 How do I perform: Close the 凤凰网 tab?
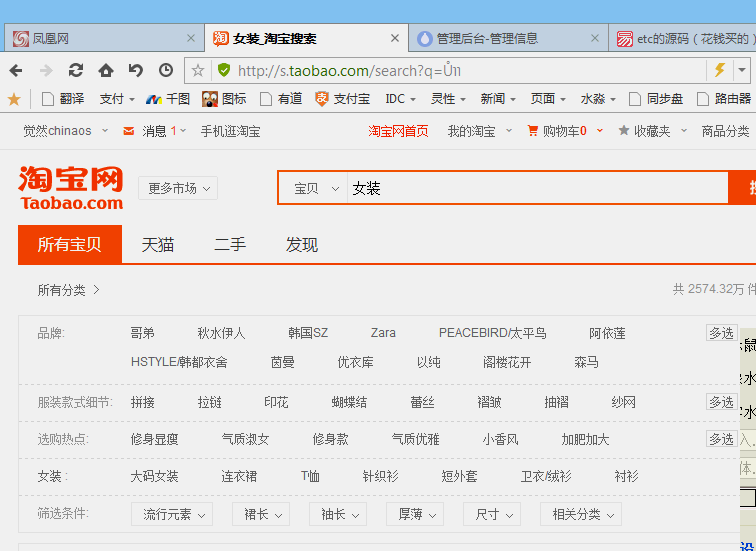191,38
